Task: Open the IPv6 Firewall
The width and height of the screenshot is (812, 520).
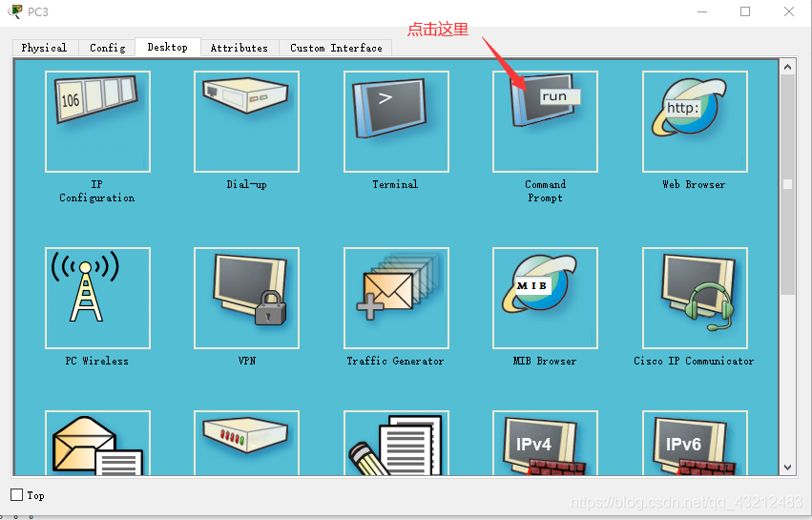Action: coord(695,443)
